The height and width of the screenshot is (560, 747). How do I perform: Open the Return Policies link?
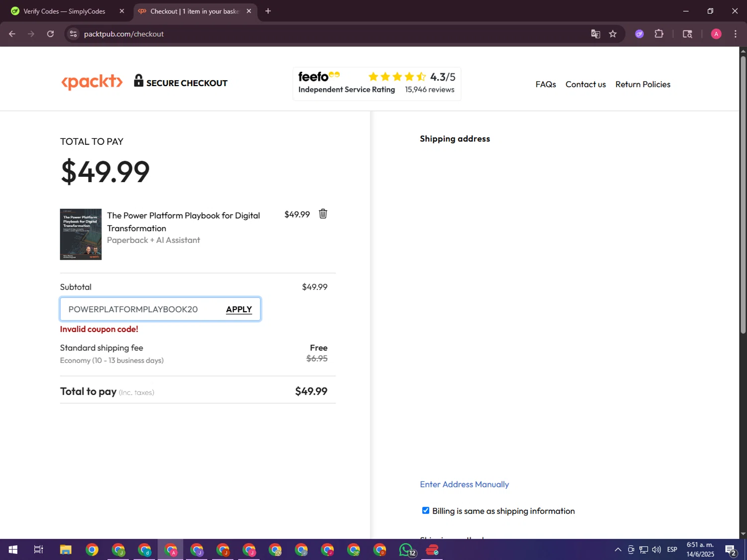(642, 84)
